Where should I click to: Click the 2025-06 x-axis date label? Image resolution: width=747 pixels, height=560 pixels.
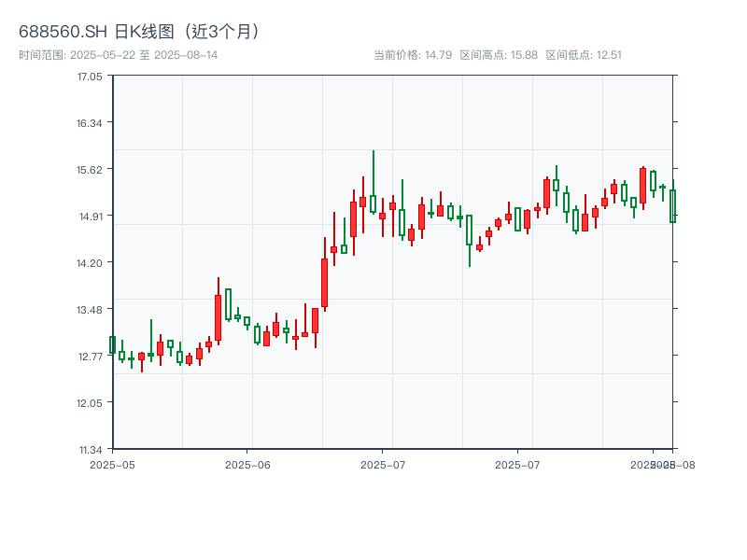point(247,464)
